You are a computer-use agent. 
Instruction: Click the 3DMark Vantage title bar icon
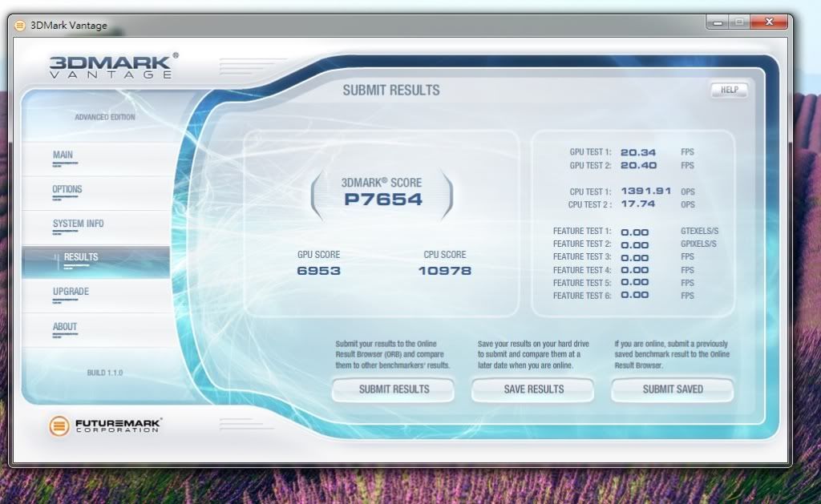click(20, 25)
